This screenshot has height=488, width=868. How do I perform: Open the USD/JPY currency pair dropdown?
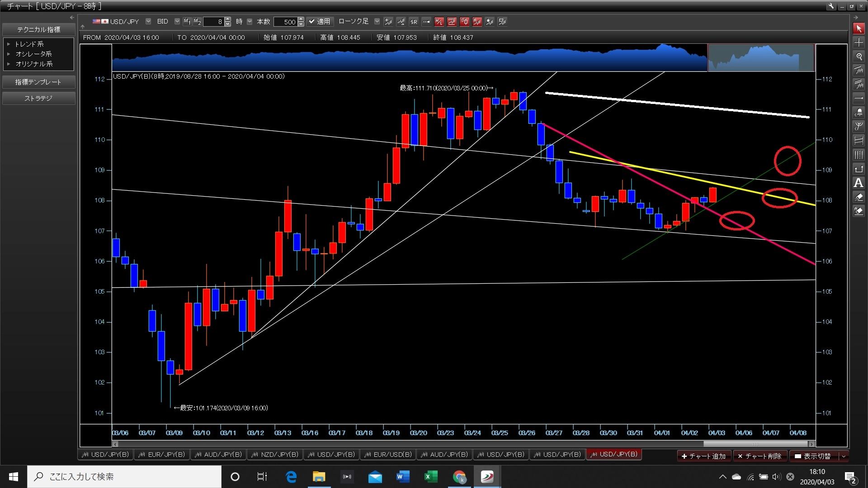point(148,21)
